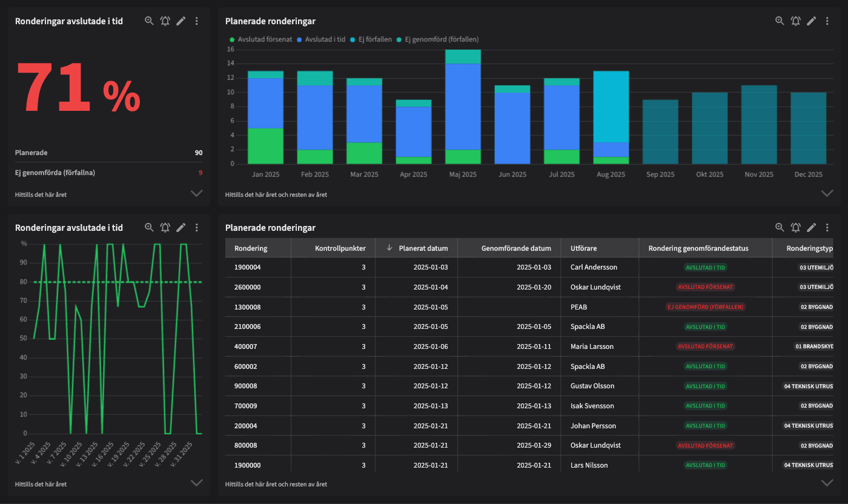Screen dimensions: 848x504
Task: Click the zoom magnifier on the line chart widget
Action: pos(149,228)
